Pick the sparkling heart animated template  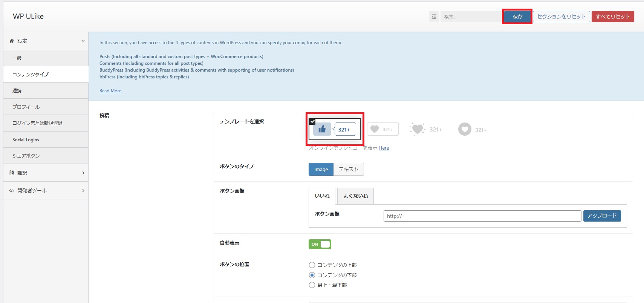pos(426,129)
